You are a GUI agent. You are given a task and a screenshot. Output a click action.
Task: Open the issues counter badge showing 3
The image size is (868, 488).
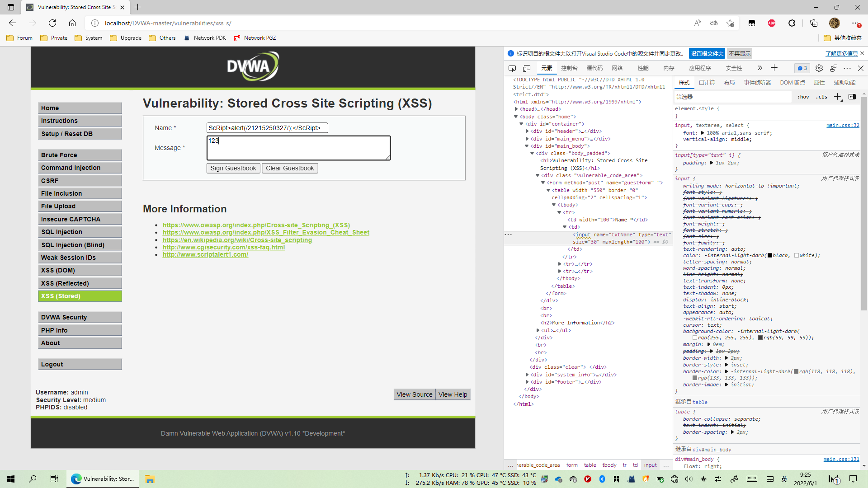(x=802, y=68)
